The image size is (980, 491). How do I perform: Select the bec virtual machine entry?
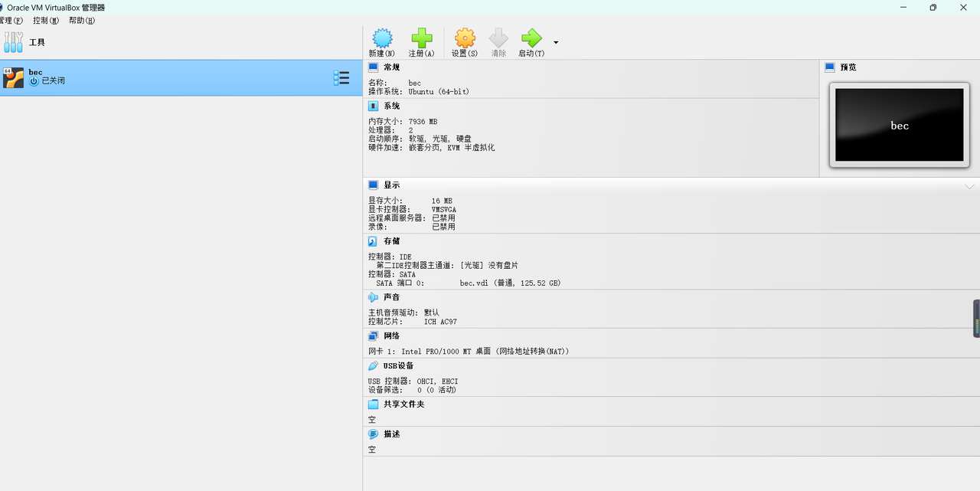click(181, 77)
